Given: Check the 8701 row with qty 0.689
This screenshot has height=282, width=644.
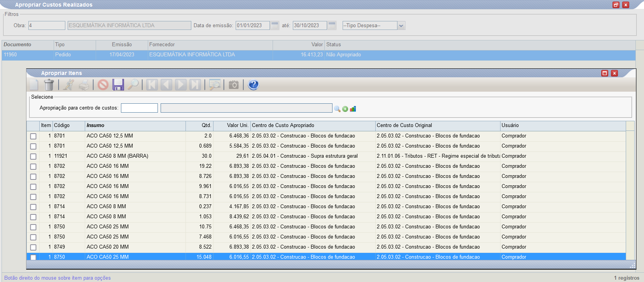Looking at the screenshot, I should coord(33,146).
